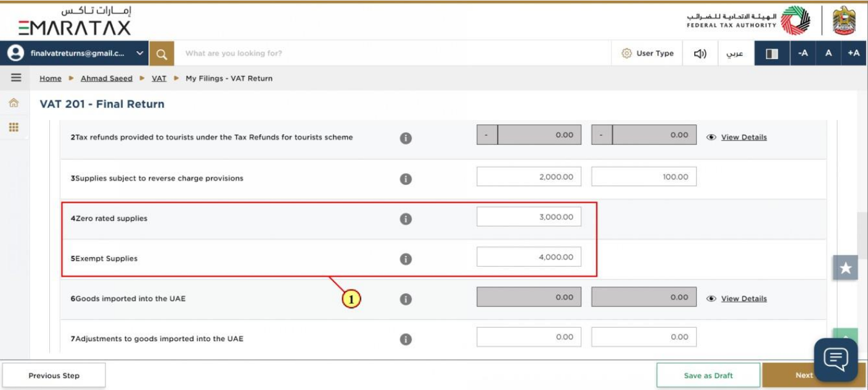Open the chat support bubble icon

coord(836,359)
